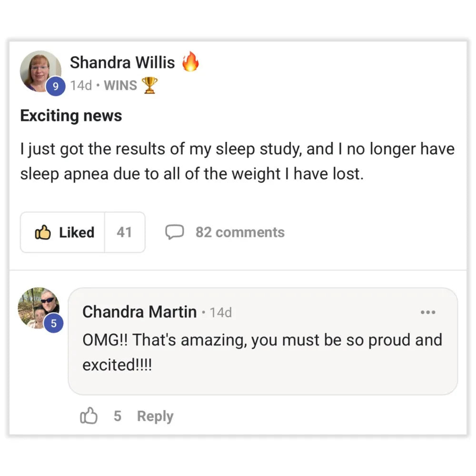View the 41 likes count
Viewport: 476px width, 476px height.
coord(124,232)
